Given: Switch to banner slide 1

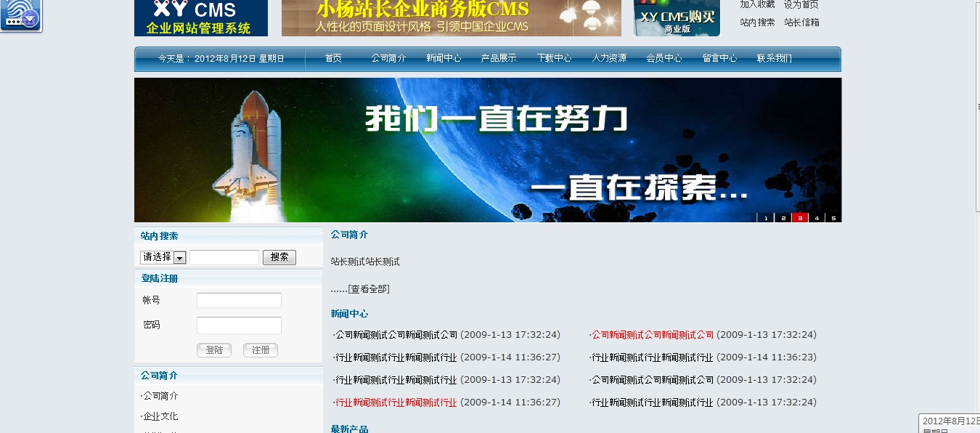Looking at the screenshot, I should (765, 218).
